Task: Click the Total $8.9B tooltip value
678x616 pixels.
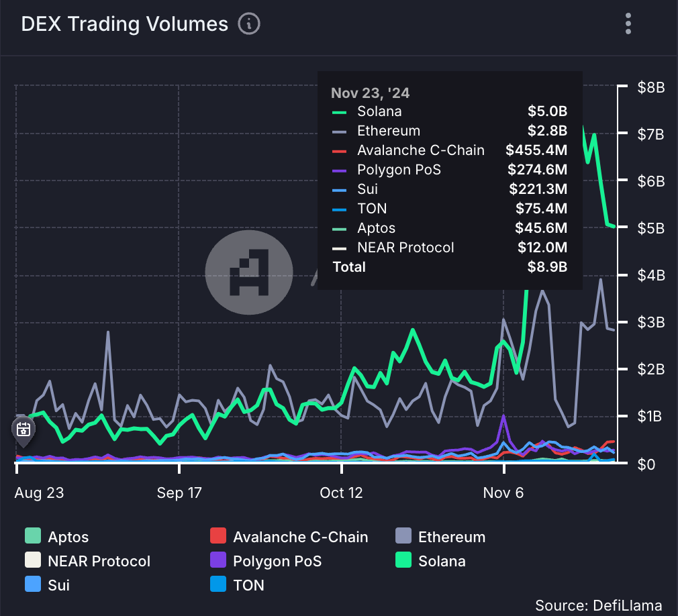Action: coord(547,266)
